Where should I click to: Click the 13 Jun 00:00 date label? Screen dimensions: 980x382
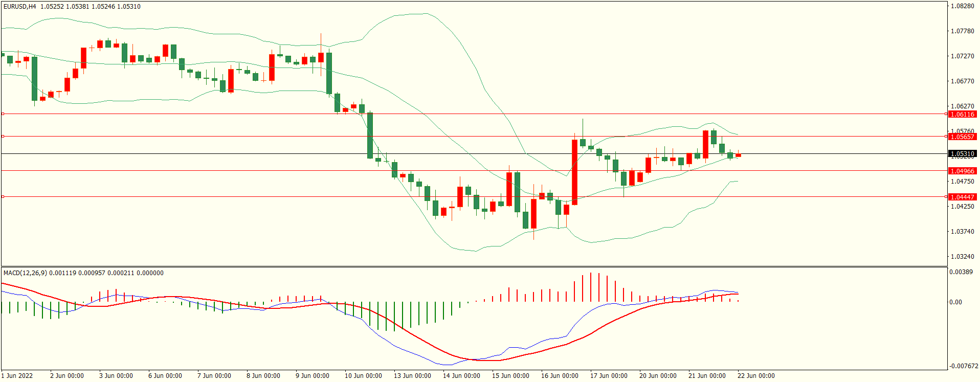tap(412, 376)
